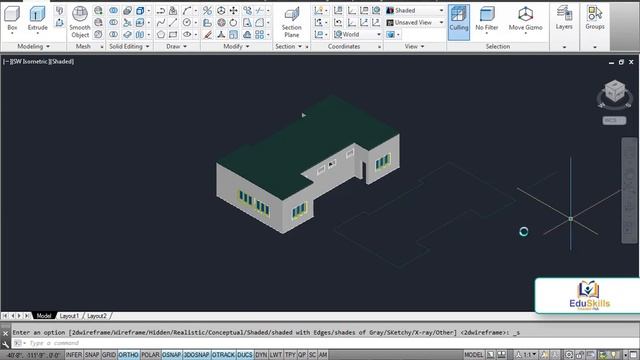
Task: Expand the View panel
Action: pyautogui.click(x=414, y=47)
